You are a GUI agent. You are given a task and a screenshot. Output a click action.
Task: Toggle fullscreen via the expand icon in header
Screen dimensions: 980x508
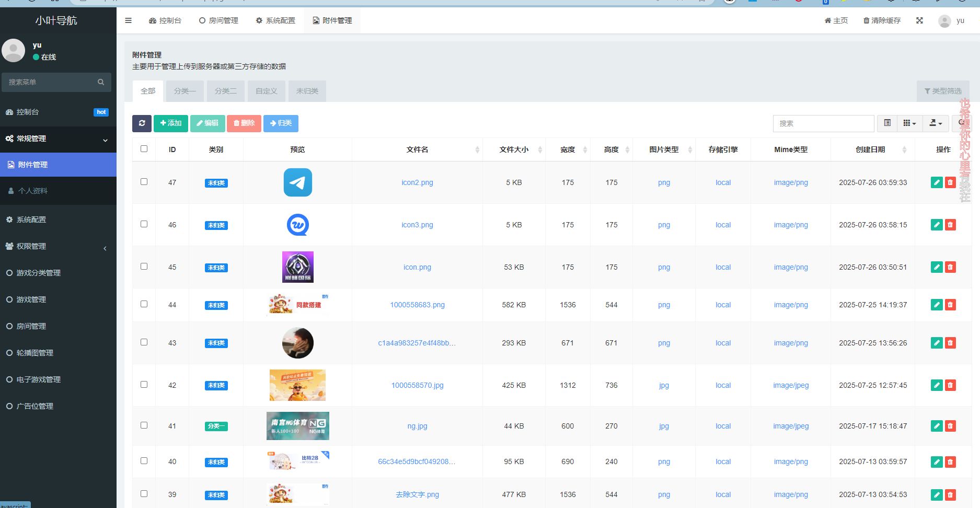pyautogui.click(x=919, y=20)
